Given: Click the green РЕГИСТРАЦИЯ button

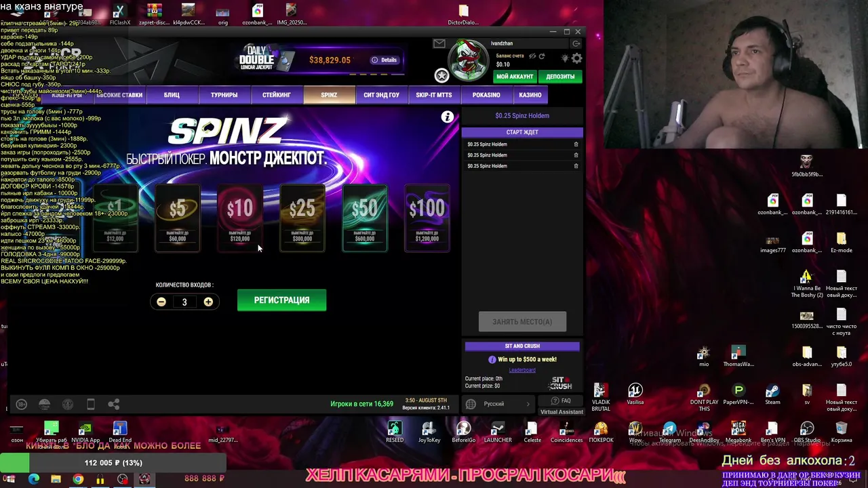Looking at the screenshot, I should click(x=281, y=300).
